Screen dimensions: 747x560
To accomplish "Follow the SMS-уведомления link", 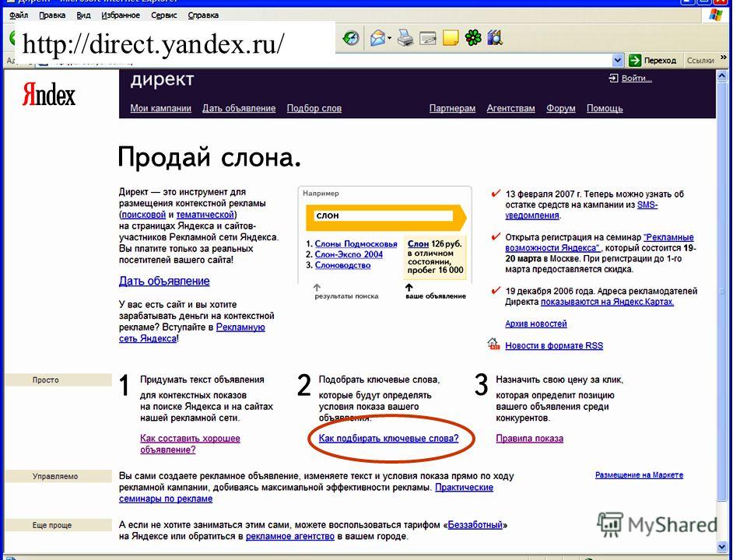I will pos(581,210).
